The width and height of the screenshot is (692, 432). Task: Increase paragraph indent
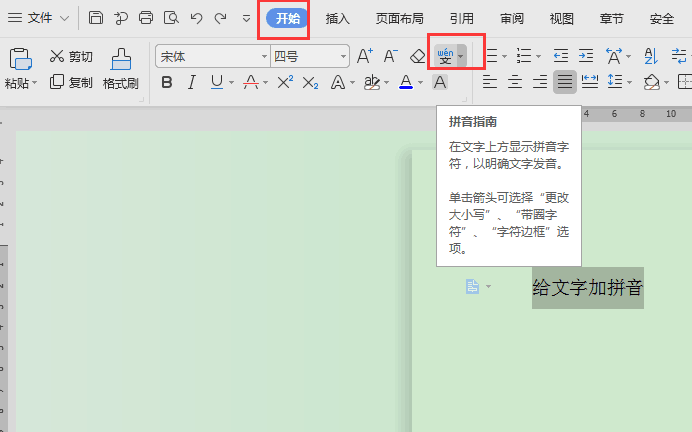pyautogui.click(x=586, y=56)
